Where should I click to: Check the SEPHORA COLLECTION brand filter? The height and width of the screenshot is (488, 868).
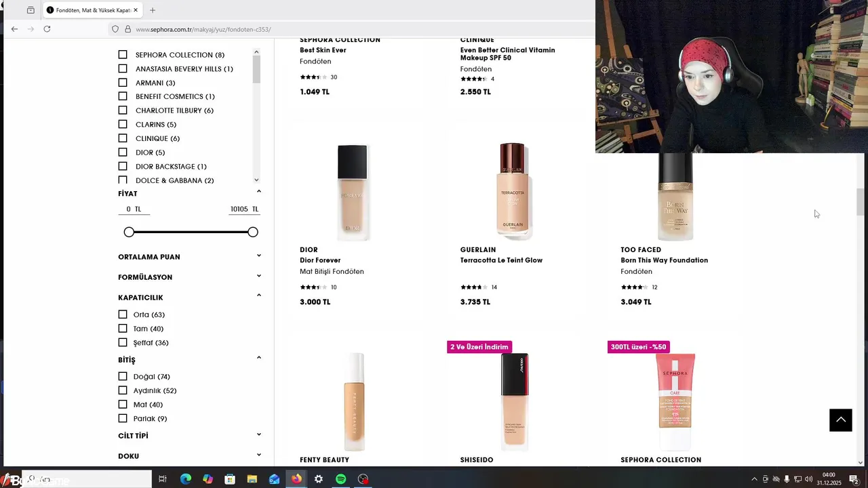123,55
